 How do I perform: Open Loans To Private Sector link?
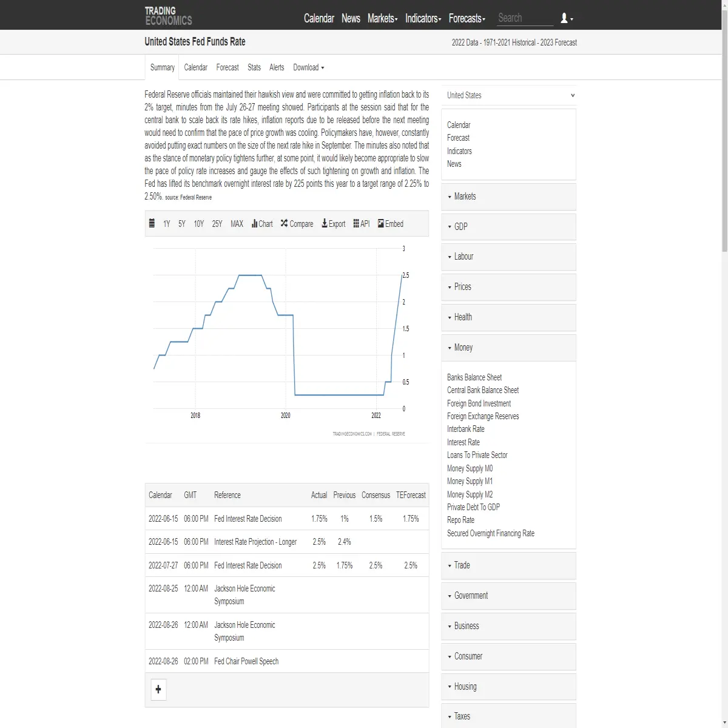click(x=477, y=455)
